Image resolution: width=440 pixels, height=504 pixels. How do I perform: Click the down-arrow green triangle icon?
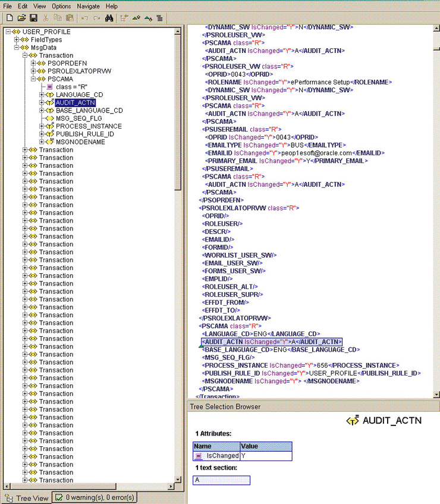pos(148,18)
